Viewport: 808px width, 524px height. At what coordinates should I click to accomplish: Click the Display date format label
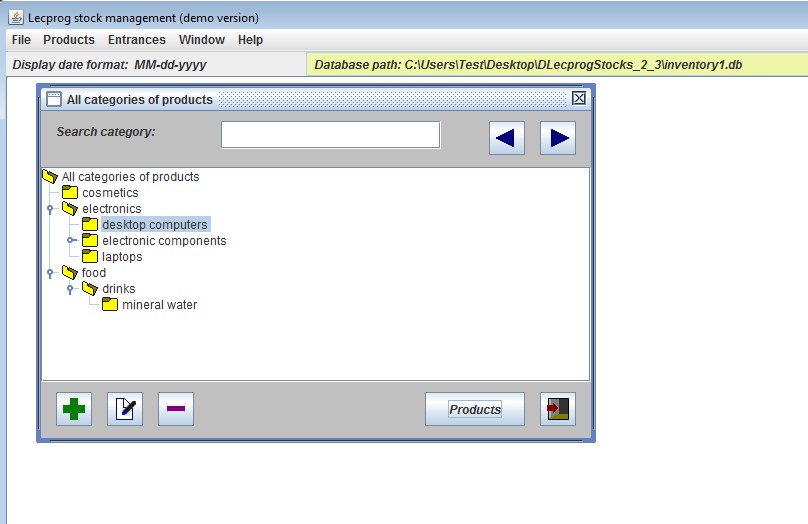[x=109, y=65]
